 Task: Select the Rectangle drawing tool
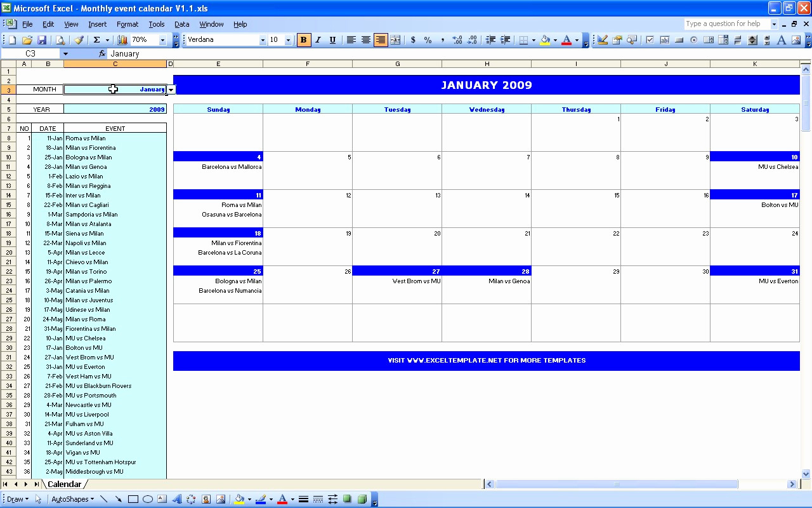click(x=133, y=499)
